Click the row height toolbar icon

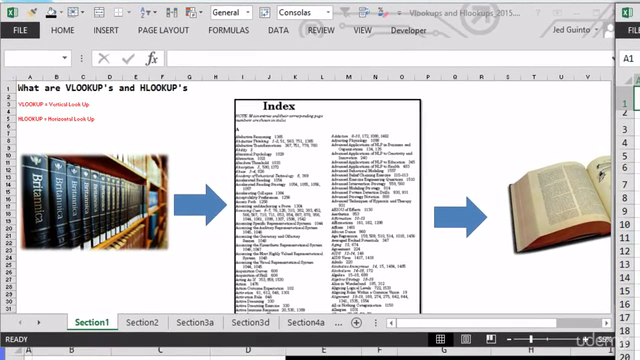tap(99, 12)
